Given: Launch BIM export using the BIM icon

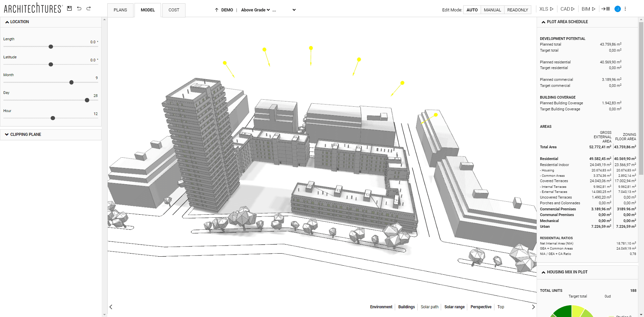Looking at the screenshot, I should tap(588, 9).
